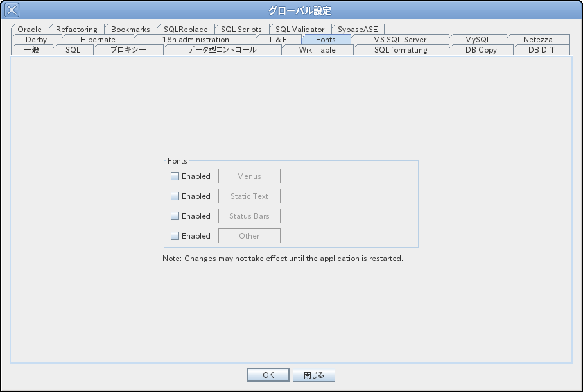Open the プロキシー tab
The image size is (583, 392).
point(128,50)
